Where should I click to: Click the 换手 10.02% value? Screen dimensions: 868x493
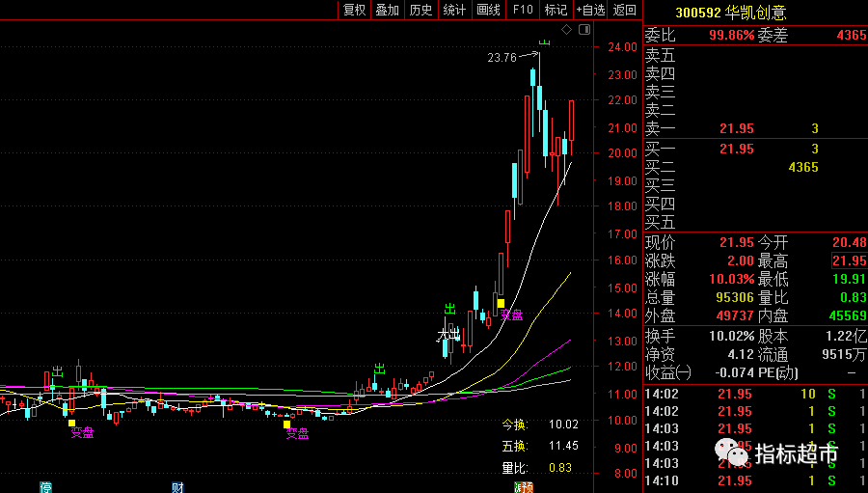pos(731,336)
